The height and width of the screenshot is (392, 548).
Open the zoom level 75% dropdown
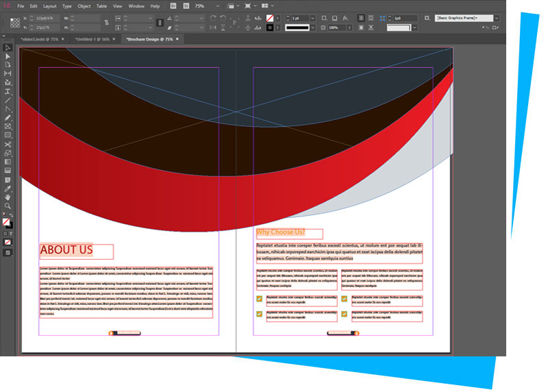218,6
